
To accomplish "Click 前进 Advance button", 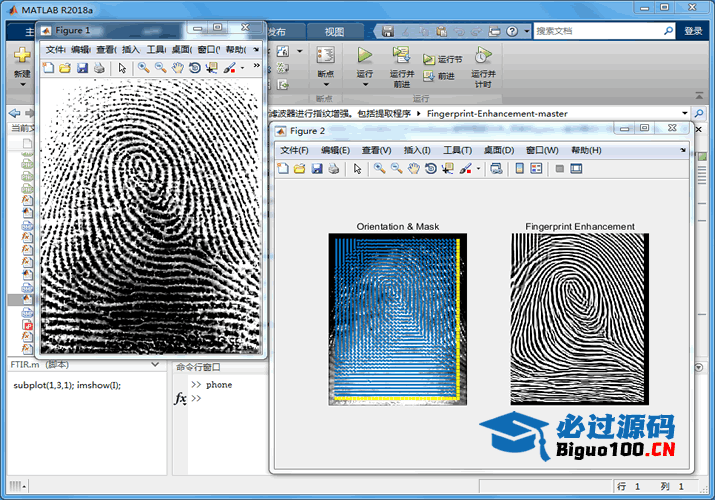I will 439,76.
